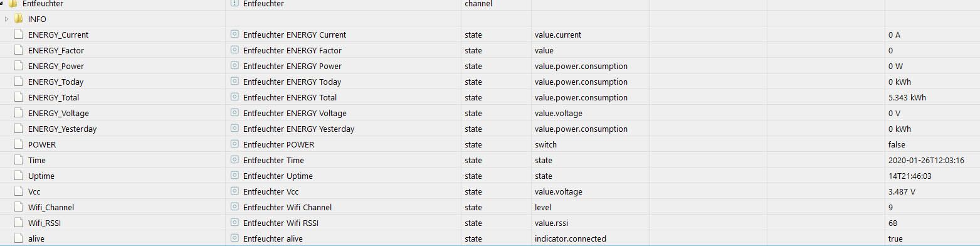Click the alive value showing true
Viewport: 980px width, 246px height.
click(895, 238)
